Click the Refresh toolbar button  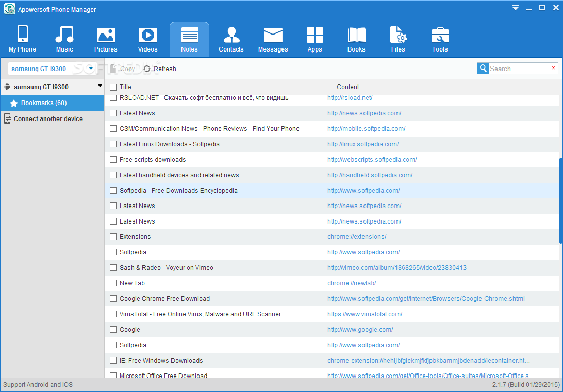pyautogui.click(x=159, y=69)
